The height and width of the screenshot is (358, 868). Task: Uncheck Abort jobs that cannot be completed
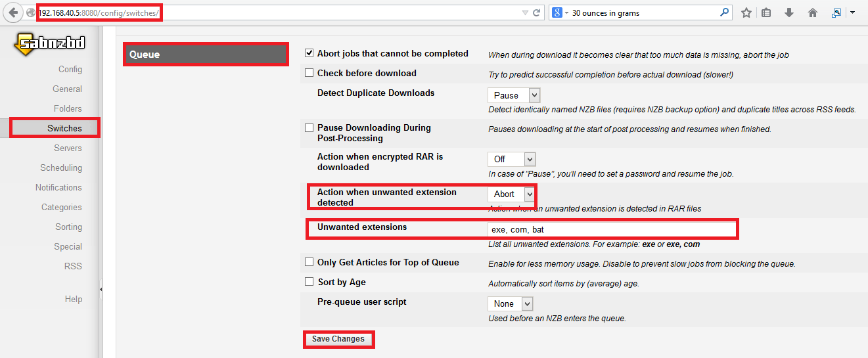coord(309,53)
